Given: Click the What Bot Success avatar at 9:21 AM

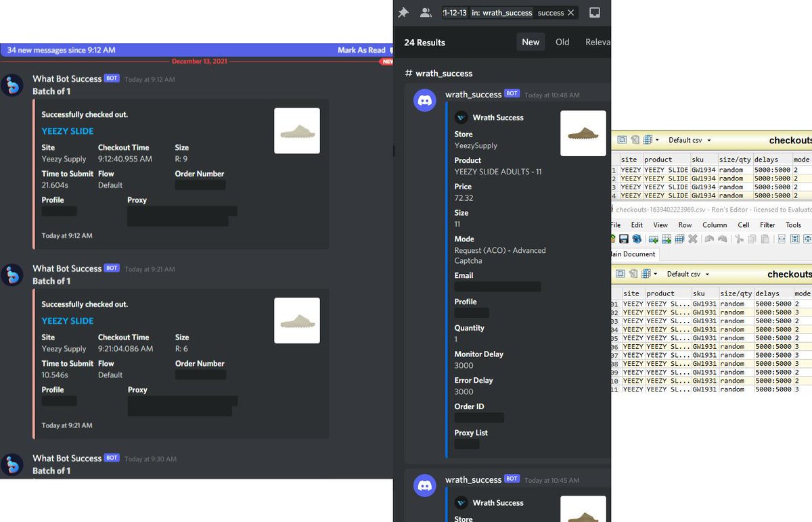Looking at the screenshot, I should pos(12,275).
